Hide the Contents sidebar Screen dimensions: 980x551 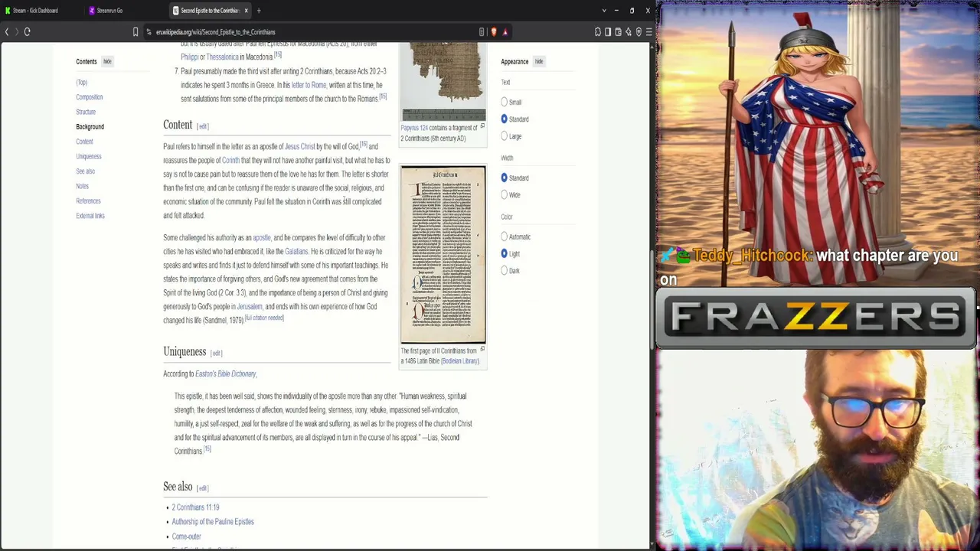tap(107, 61)
